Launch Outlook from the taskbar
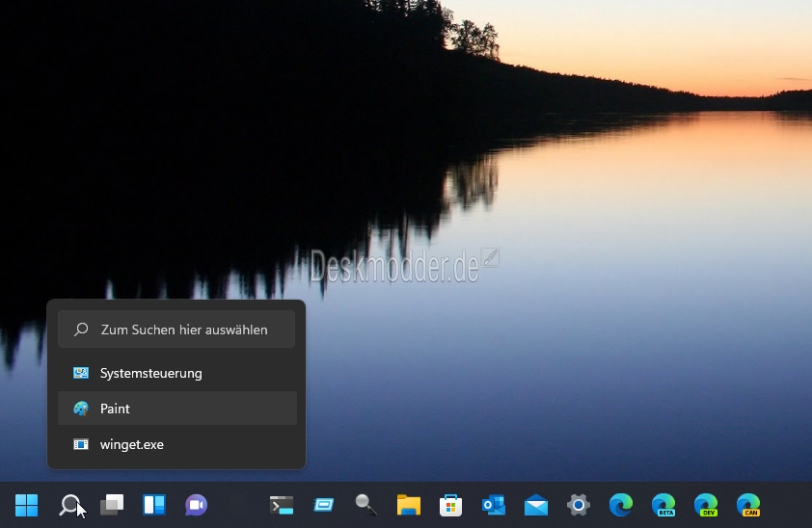The height and width of the screenshot is (528, 812). point(494,505)
